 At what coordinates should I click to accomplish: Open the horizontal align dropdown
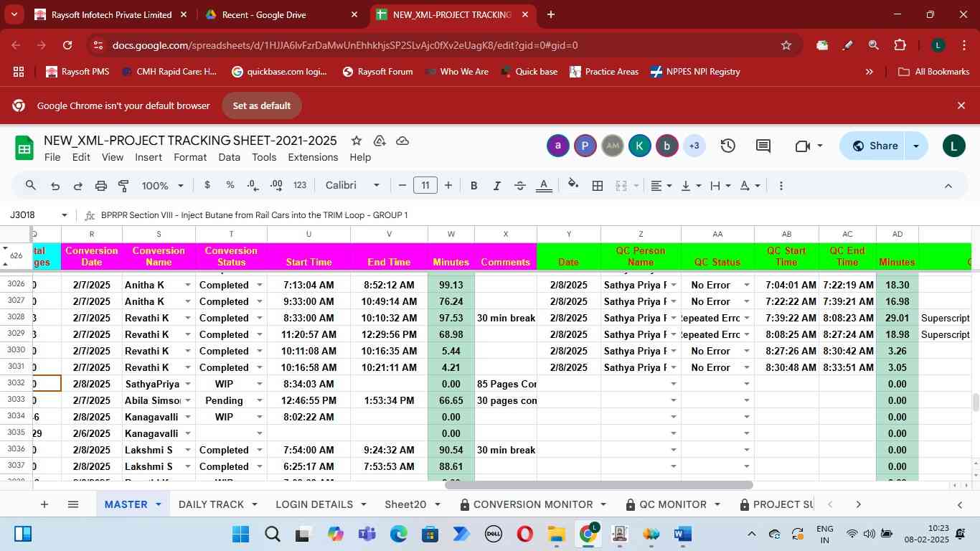point(661,186)
